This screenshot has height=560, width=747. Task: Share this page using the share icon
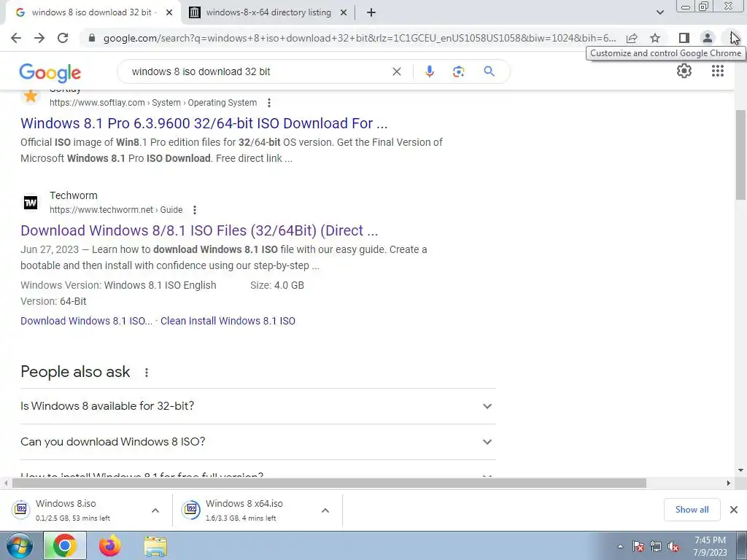coord(632,38)
